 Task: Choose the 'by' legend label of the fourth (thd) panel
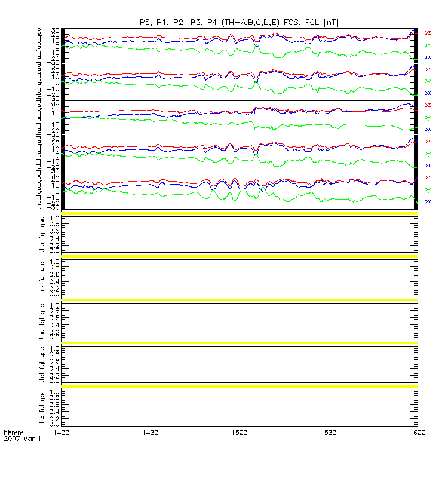coord(427,154)
